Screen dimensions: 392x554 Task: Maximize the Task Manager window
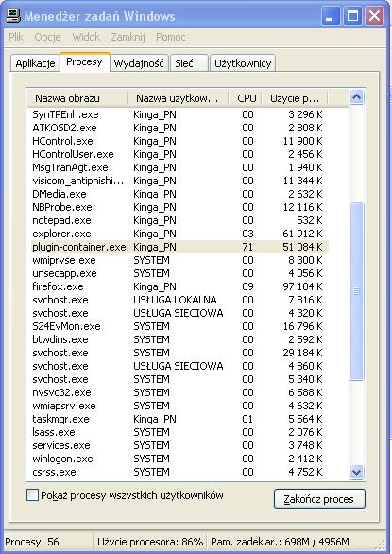point(352,16)
